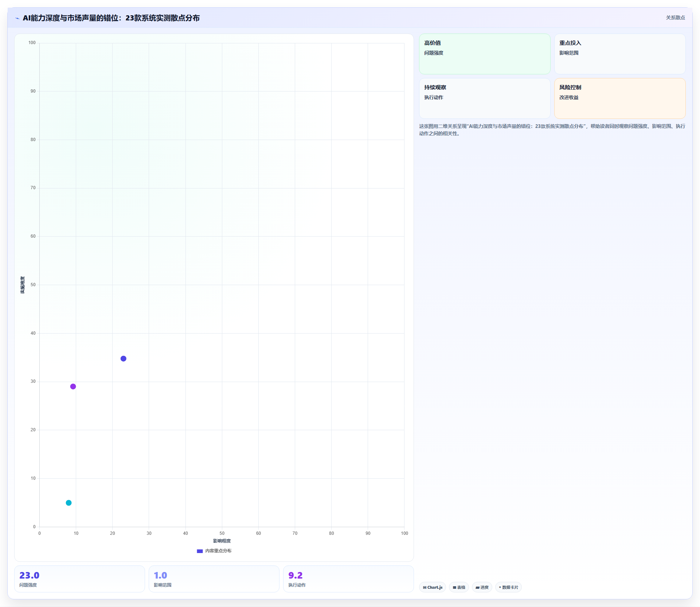Click the chart description paragraph text

[x=552, y=130]
